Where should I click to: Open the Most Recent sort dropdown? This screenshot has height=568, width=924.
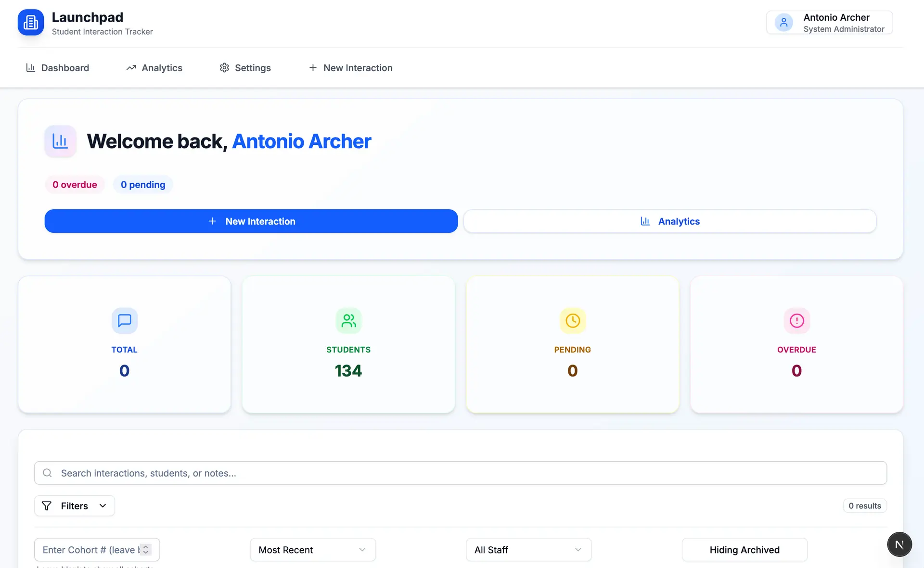(x=312, y=549)
